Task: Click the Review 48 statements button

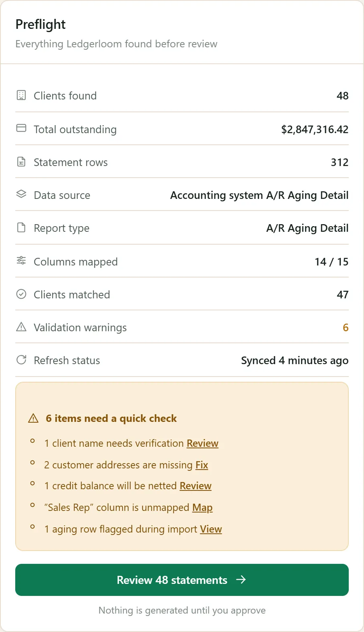Action: [182, 580]
